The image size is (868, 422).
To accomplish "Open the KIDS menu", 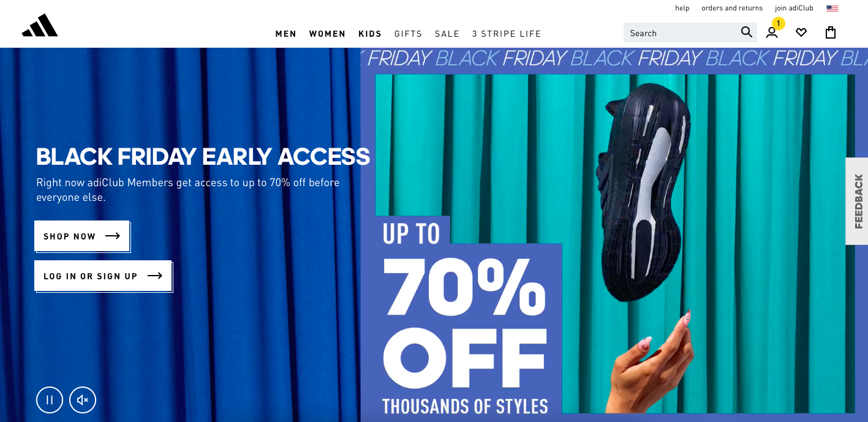I will (370, 34).
